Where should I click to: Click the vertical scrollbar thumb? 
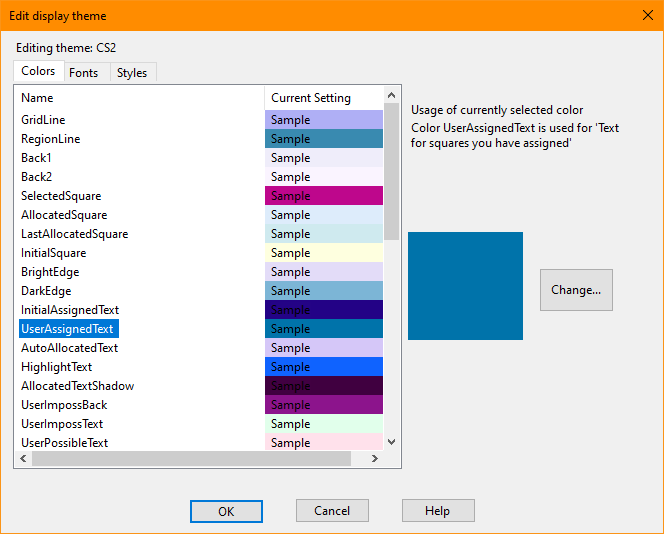pyautogui.click(x=392, y=172)
